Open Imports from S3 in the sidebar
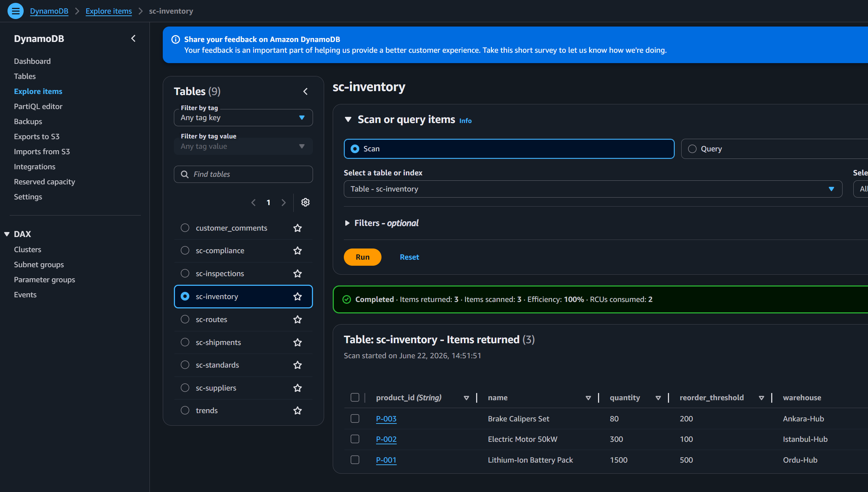 42,152
